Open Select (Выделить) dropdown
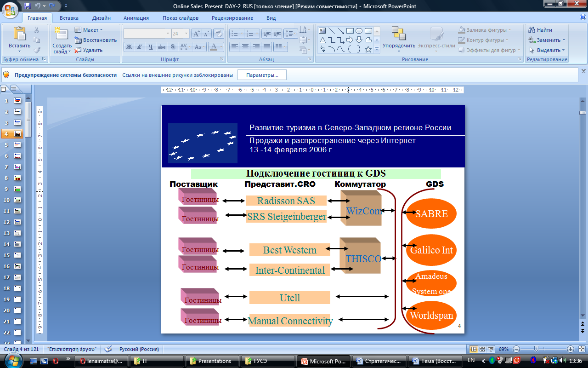The width and height of the screenshot is (588, 368). click(x=547, y=50)
